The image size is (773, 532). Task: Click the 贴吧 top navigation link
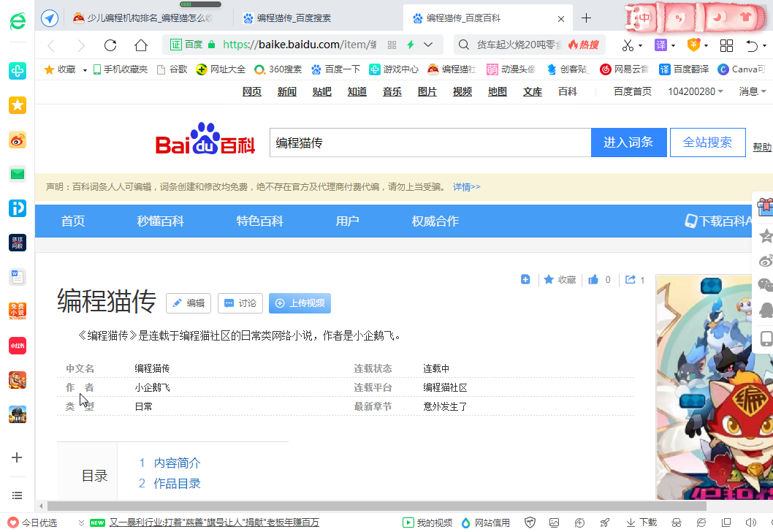point(322,91)
